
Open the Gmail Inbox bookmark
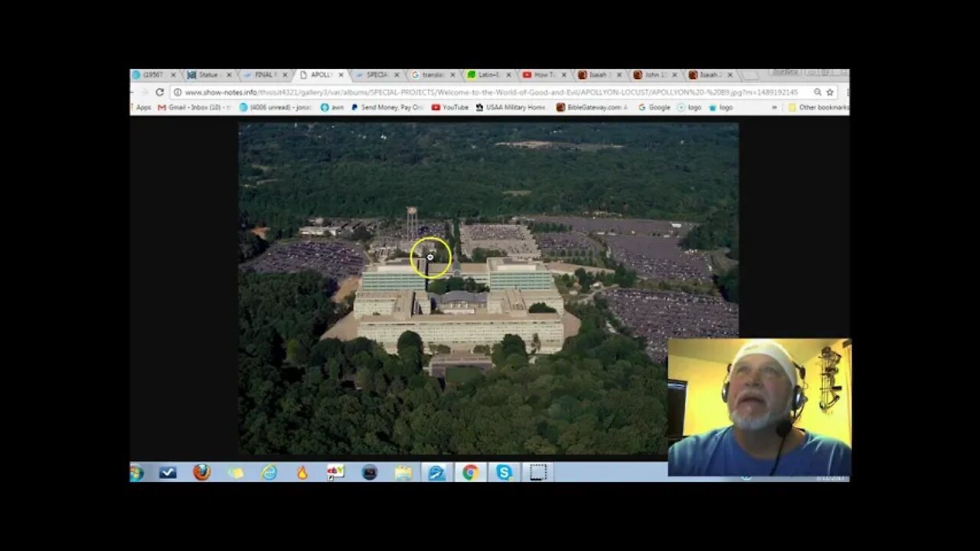click(194, 108)
